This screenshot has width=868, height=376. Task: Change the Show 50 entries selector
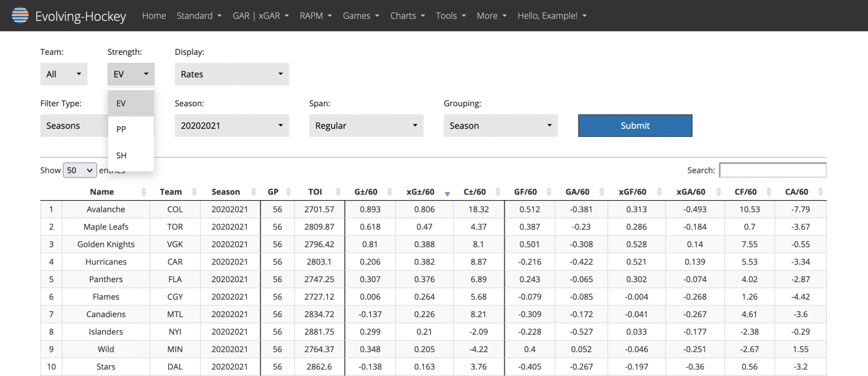(x=80, y=170)
